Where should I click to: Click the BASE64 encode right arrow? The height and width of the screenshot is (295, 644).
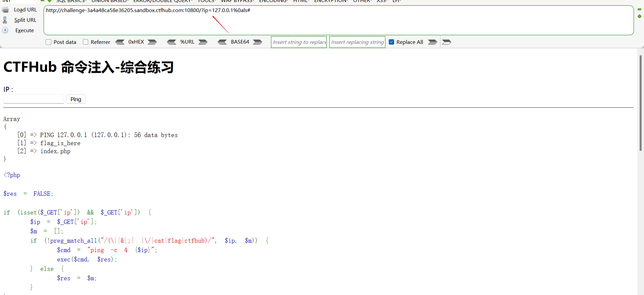click(x=258, y=42)
